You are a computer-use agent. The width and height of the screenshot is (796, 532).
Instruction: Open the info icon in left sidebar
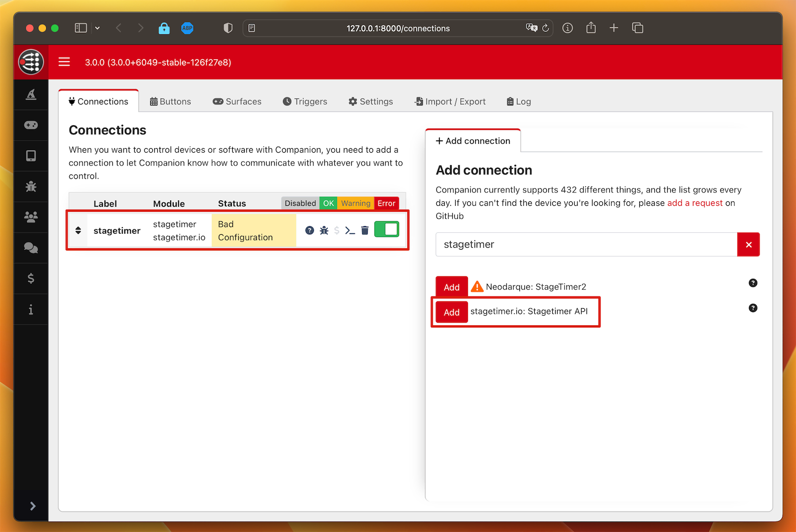click(31, 310)
